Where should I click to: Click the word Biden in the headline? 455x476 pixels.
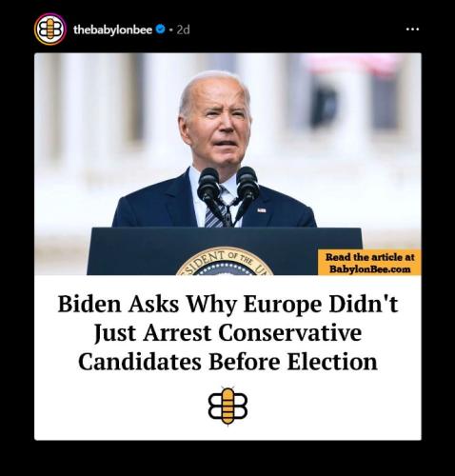[89, 304]
